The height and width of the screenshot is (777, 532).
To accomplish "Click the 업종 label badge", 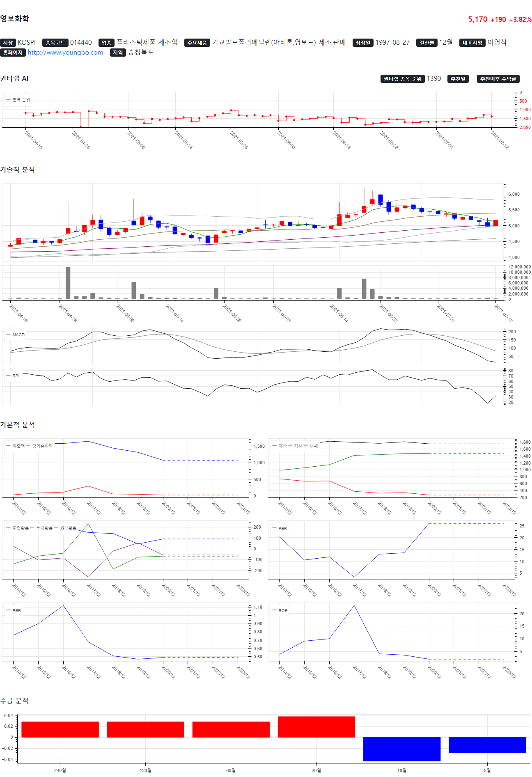I will [x=106, y=43].
